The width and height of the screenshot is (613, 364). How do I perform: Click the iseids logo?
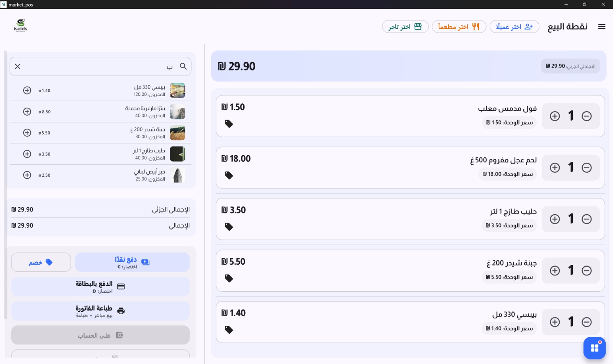pyautogui.click(x=21, y=26)
